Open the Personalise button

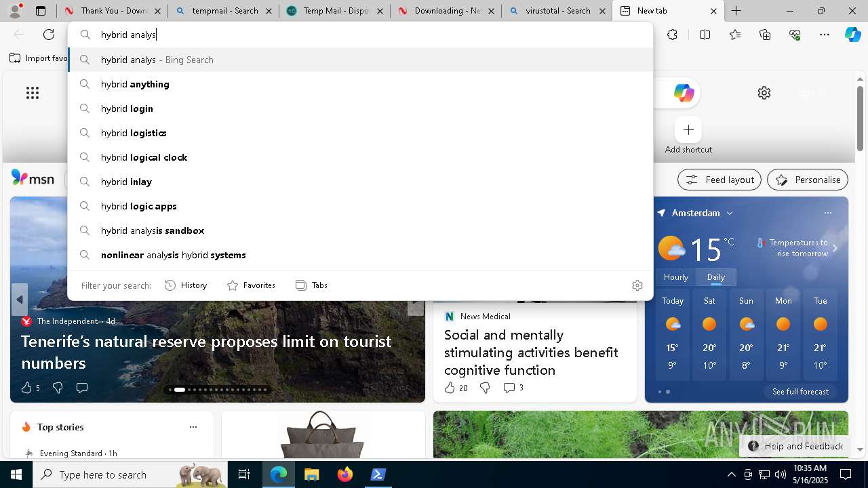[x=808, y=180]
